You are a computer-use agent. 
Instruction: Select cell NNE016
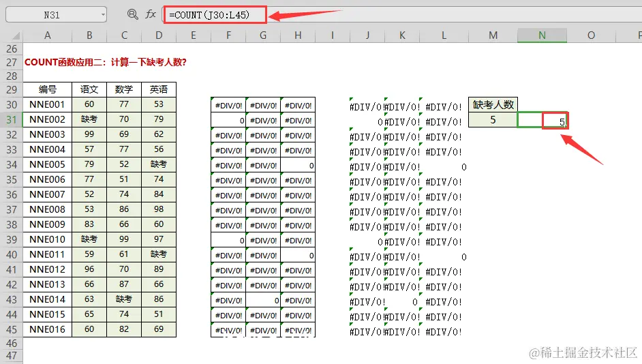(x=48, y=330)
